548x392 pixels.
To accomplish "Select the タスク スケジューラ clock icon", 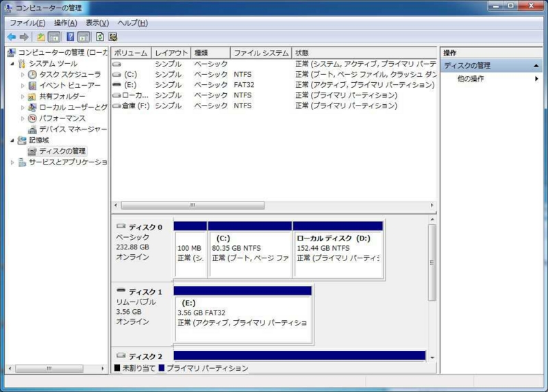I will (32, 75).
